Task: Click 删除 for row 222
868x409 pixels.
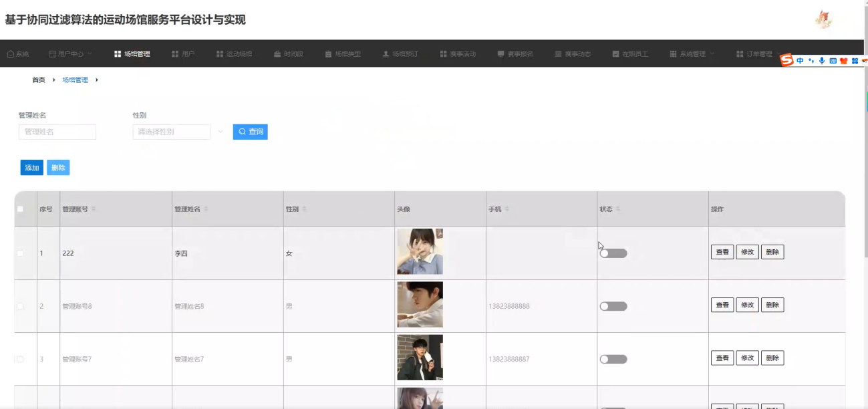Action: tap(772, 252)
